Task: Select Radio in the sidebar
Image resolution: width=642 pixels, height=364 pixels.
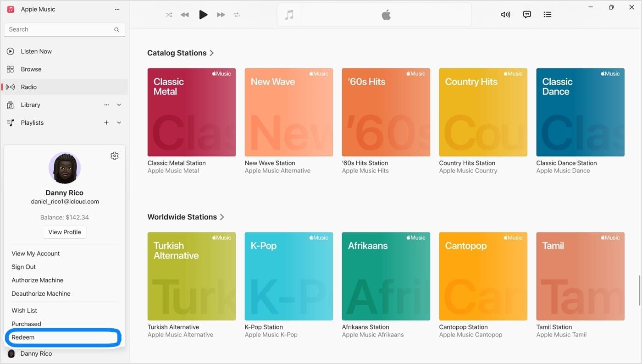Action: click(28, 87)
